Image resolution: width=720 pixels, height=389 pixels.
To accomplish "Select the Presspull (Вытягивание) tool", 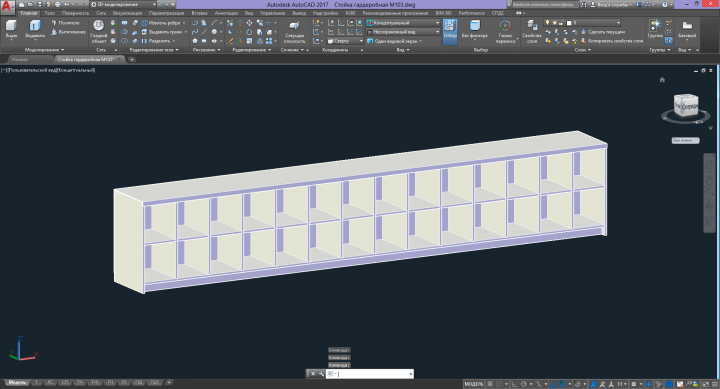I will (x=68, y=32).
